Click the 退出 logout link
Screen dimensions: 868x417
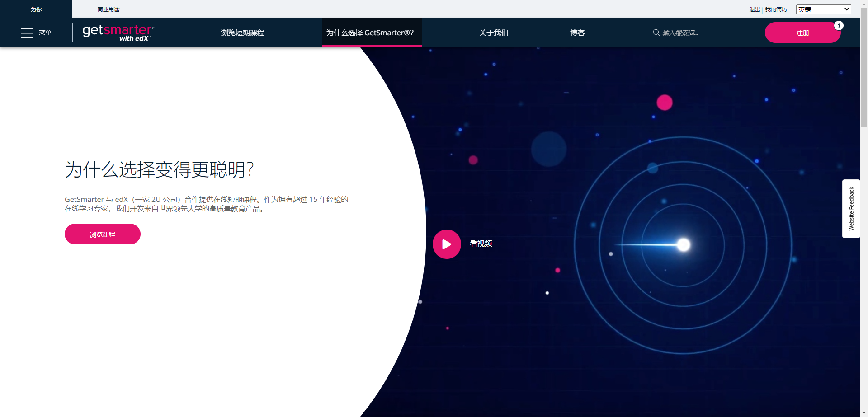[x=755, y=9]
